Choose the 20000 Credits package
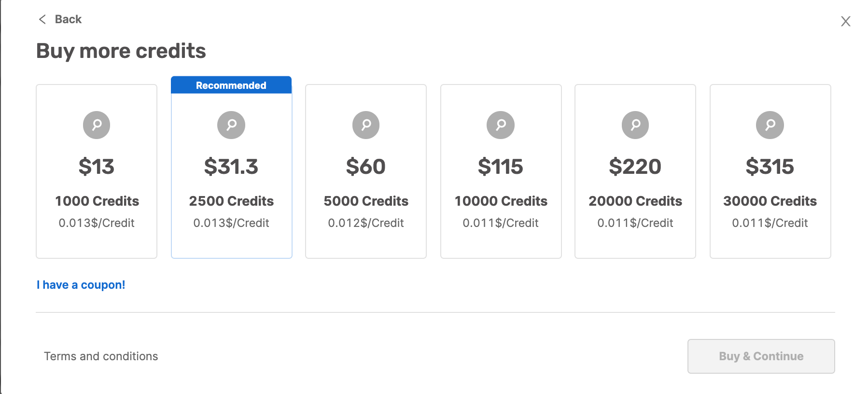Screen dimensions: 868x394 click(x=635, y=171)
